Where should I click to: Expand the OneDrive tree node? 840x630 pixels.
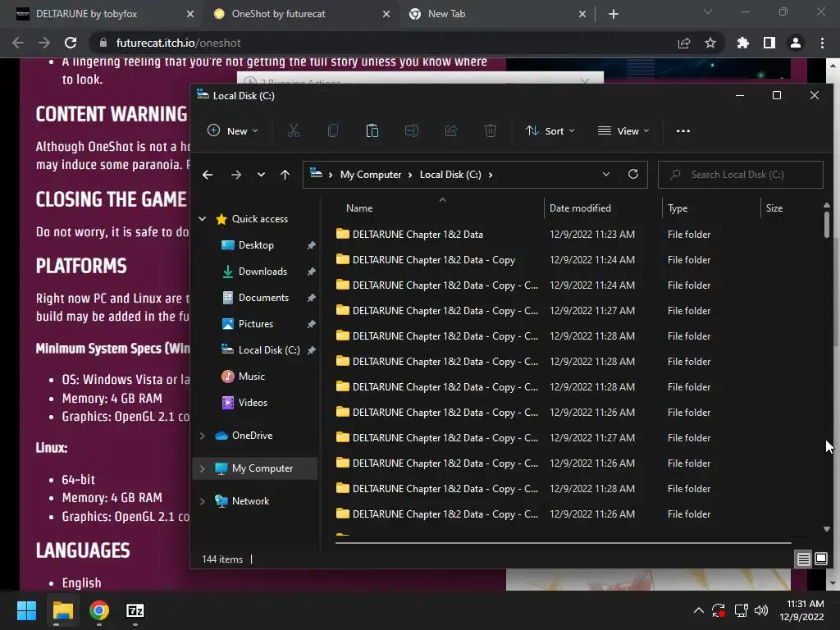pos(203,436)
